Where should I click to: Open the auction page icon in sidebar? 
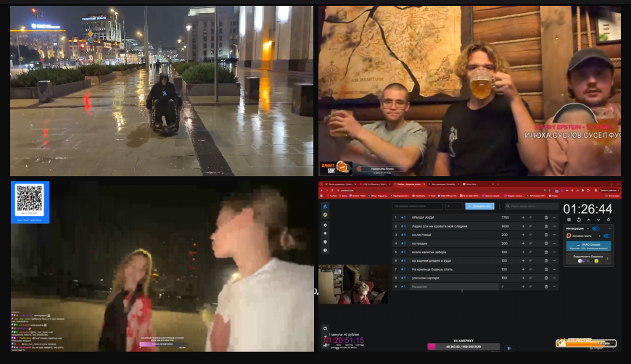coord(325,207)
